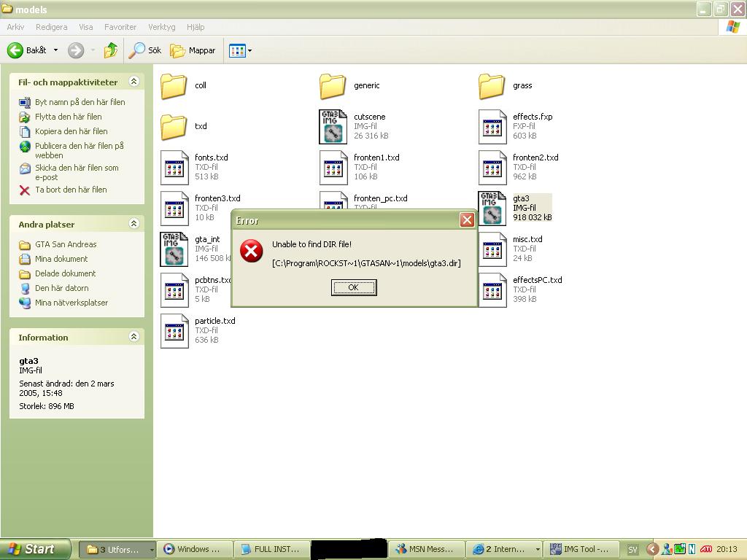Collapse the Information panel
Image resolution: width=747 pixels, height=560 pixels.
(x=134, y=336)
